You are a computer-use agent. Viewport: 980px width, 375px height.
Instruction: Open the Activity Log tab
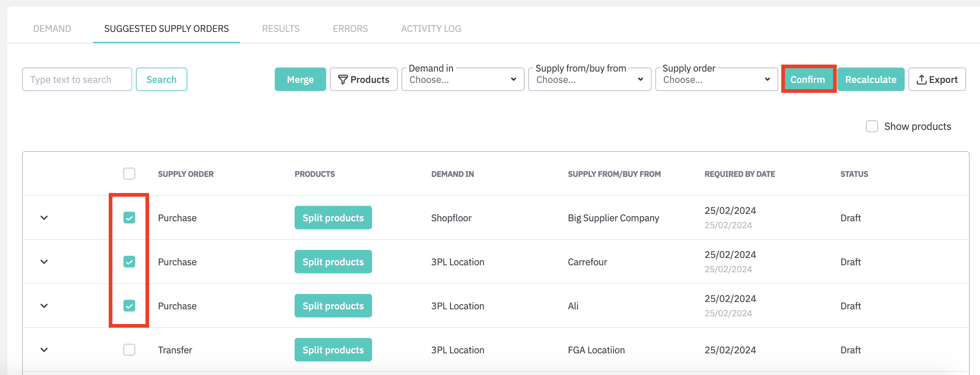[431, 29]
